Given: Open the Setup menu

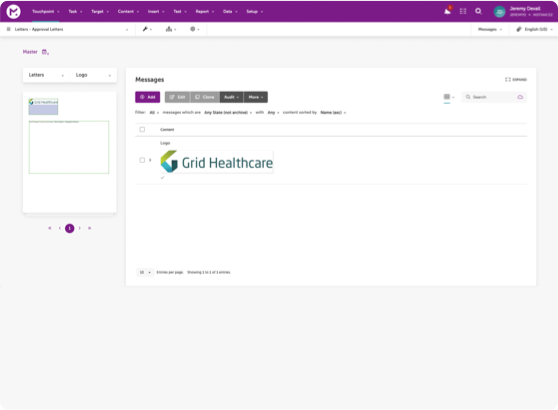Looking at the screenshot, I should [255, 11].
